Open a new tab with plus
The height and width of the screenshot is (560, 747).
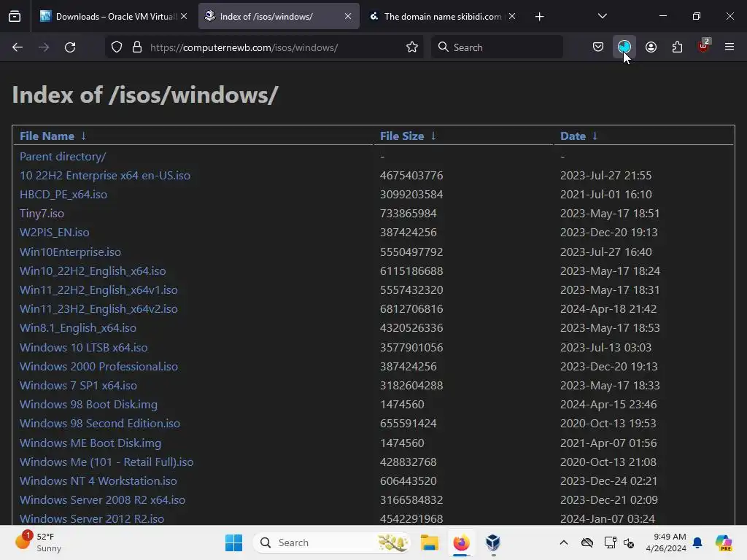[x=539, y=17]
